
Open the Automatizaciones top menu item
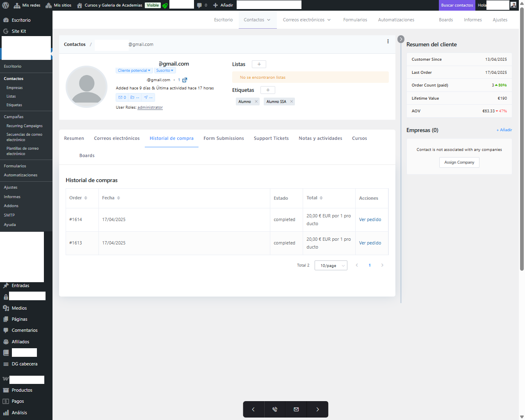396,20
